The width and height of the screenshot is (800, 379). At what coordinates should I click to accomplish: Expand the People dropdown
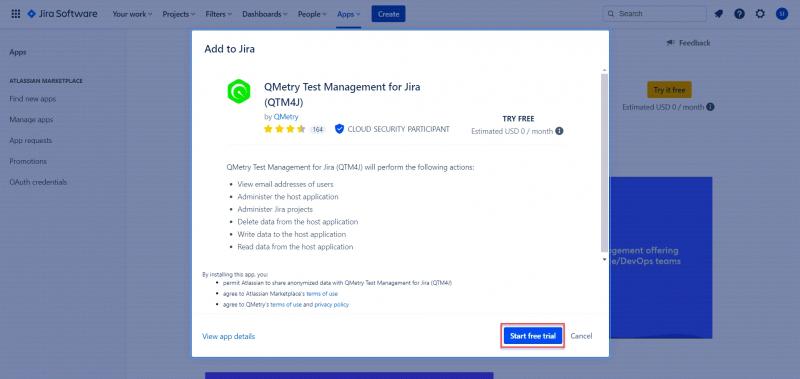click(x=312, y=14)
